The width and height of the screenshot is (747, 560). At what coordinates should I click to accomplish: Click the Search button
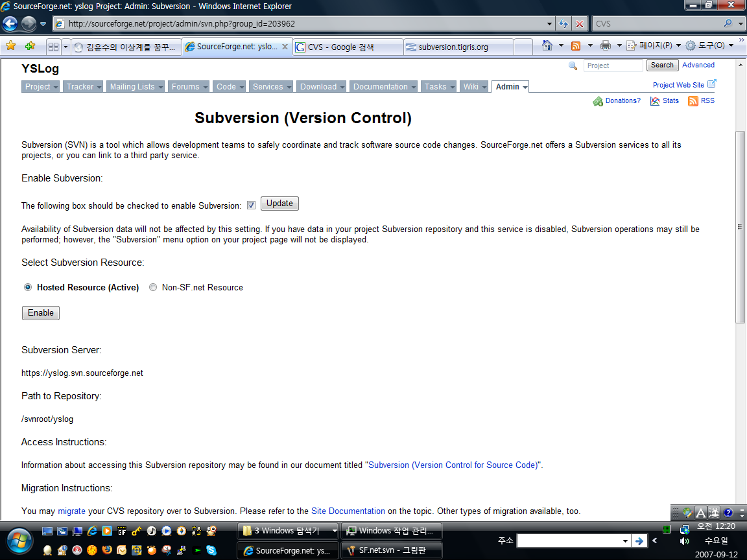click(x=662, y=65)
